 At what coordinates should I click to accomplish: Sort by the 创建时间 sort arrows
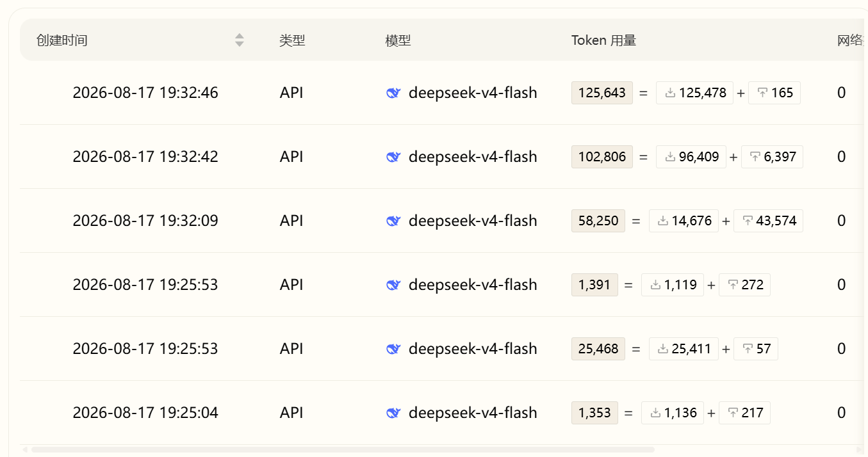(x=240, y=40)
